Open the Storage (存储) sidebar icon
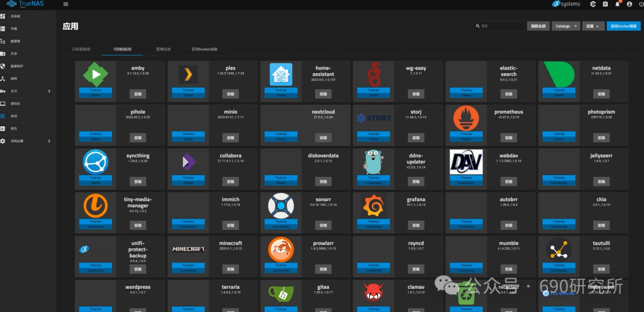Image resolution: width=644 pixels, height=312 pixels. [x=3, y=29]
